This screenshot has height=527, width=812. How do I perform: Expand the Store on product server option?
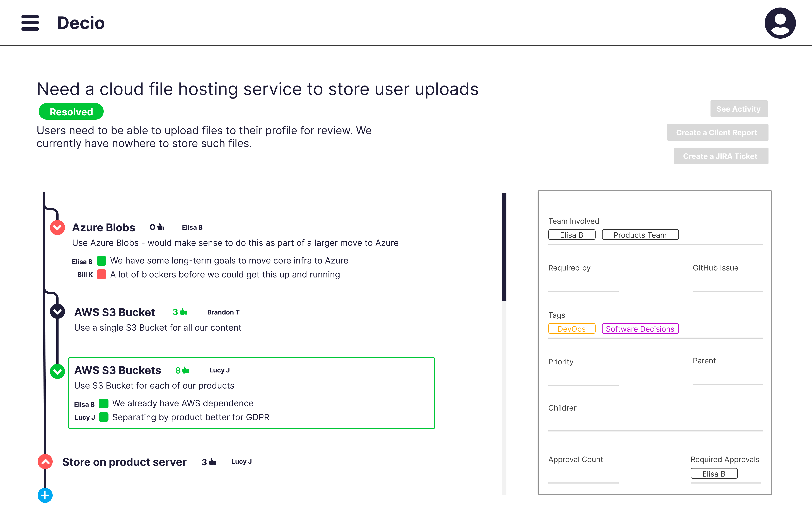point(45,462)
